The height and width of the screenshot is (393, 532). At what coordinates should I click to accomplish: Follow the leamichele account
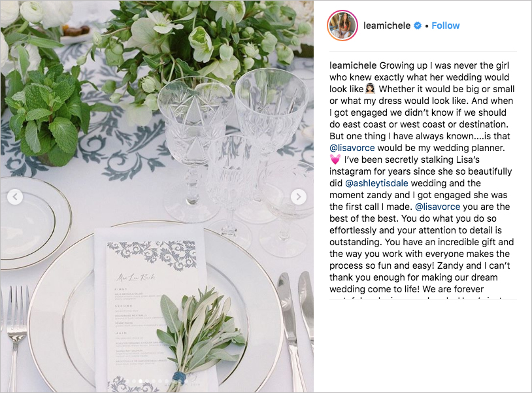tap(445, 26)
